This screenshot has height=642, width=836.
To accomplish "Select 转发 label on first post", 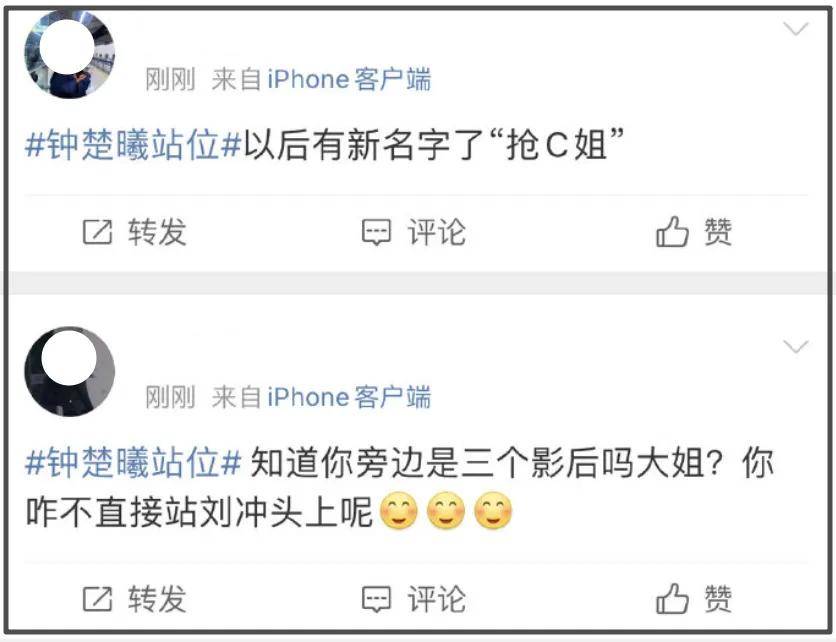I will coord(157,232).
